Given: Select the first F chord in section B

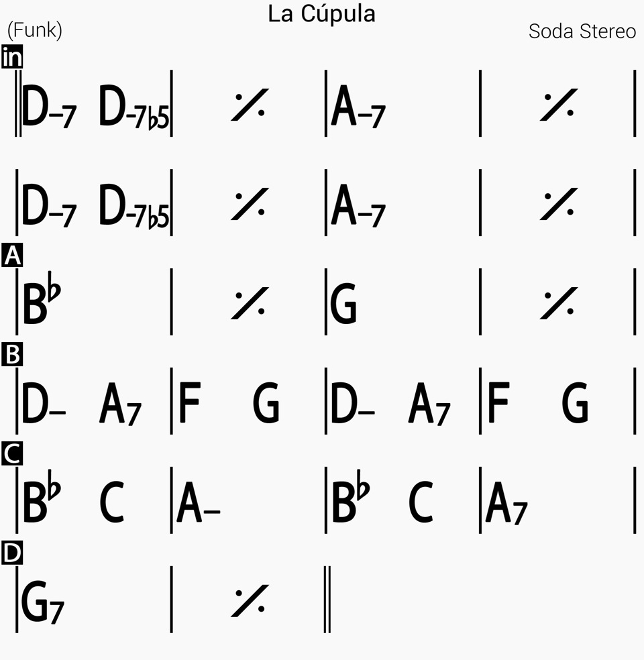Looking at the screenshot, I should [190, 402].
